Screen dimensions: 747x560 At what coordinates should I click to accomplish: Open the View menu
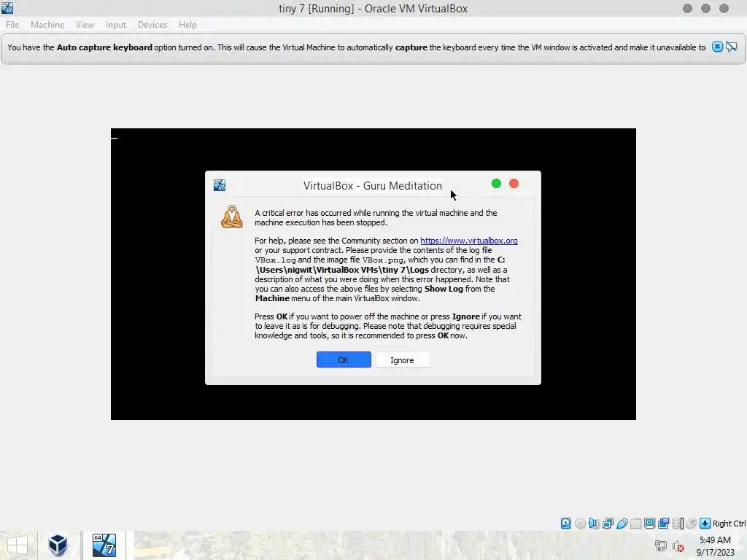(x=85, y=25)
